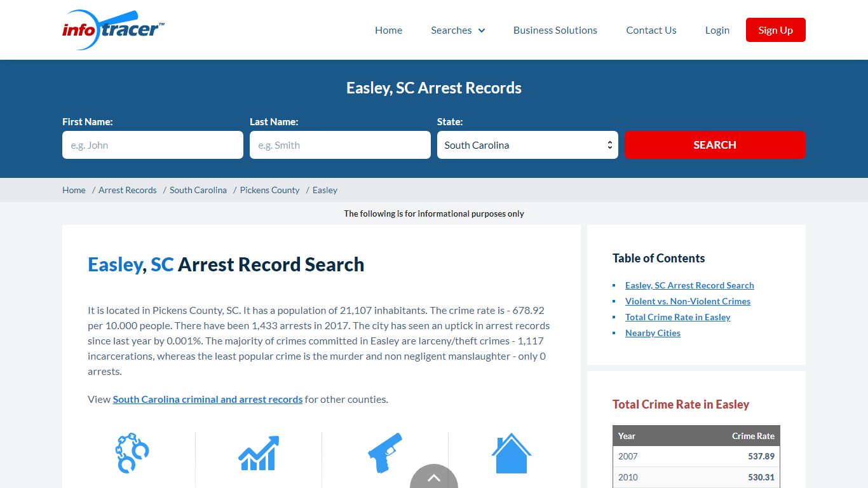Click the red SEARCH button

(x=715, y=145)
